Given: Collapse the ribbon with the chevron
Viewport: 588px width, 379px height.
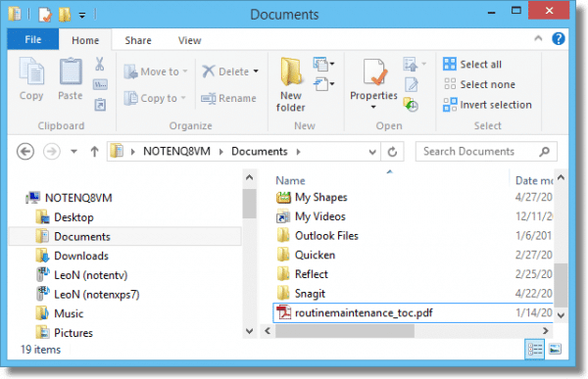Looking at the screenshot, I should click(538, 38).
